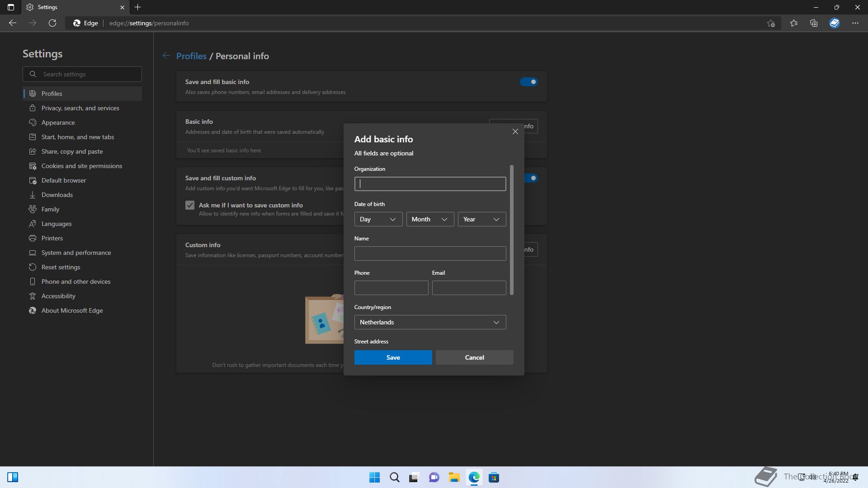This screenshot has width=868, height=488.
Task: Click the back arrow beside Profiles breadcrumb
Action: point(166,56)
